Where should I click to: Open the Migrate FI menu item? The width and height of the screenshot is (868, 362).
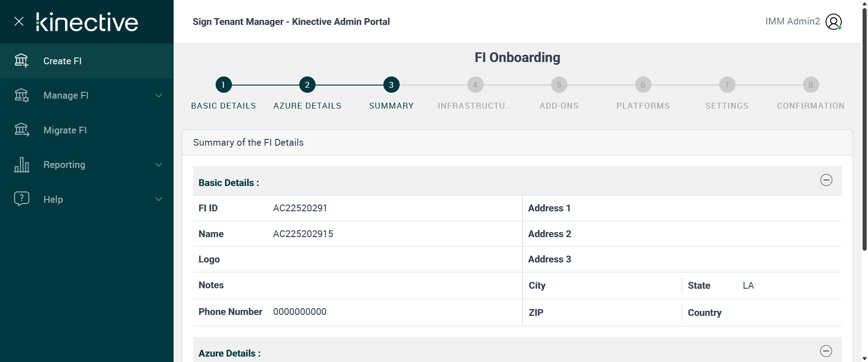tap(65, 130)
